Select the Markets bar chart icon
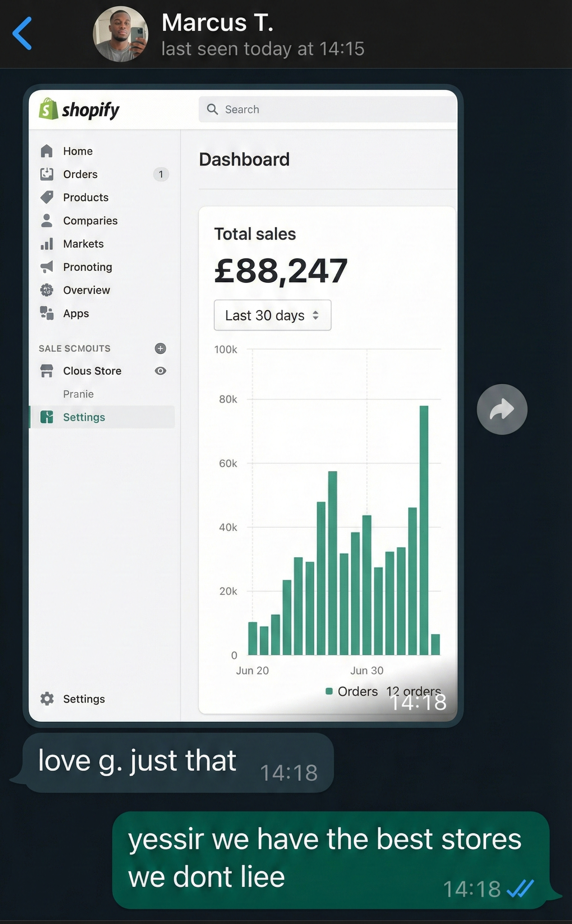 [47, 244]
